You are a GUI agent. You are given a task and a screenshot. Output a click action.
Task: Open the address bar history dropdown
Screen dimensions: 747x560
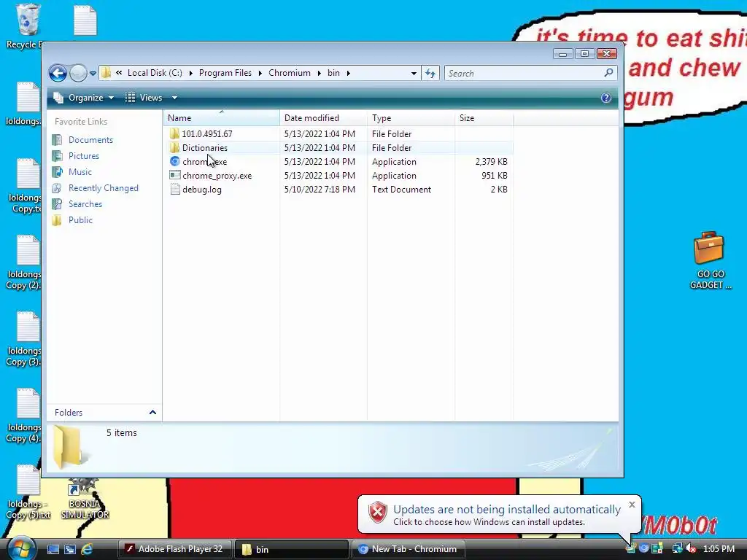pyautogui.click(x=414, y=74)
